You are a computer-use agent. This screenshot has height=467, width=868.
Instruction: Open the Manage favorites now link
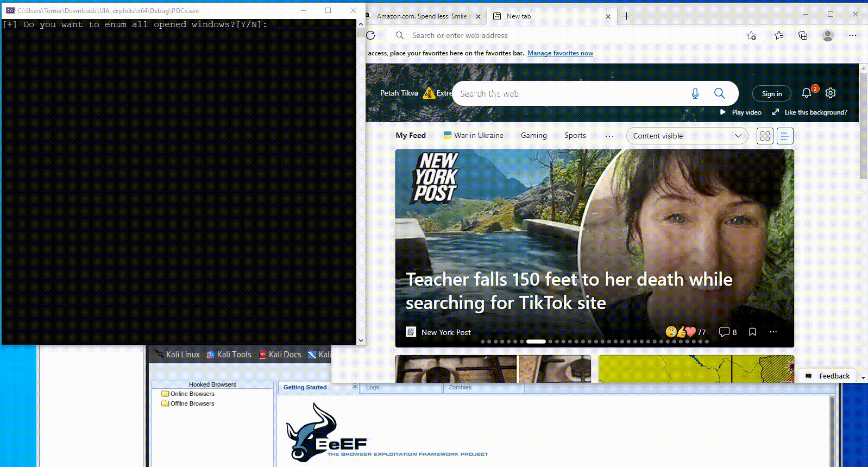click(x=560, y=53)
